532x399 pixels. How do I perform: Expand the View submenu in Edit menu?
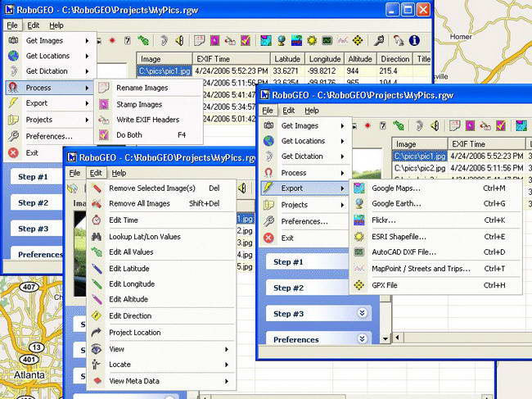[227, 349]
